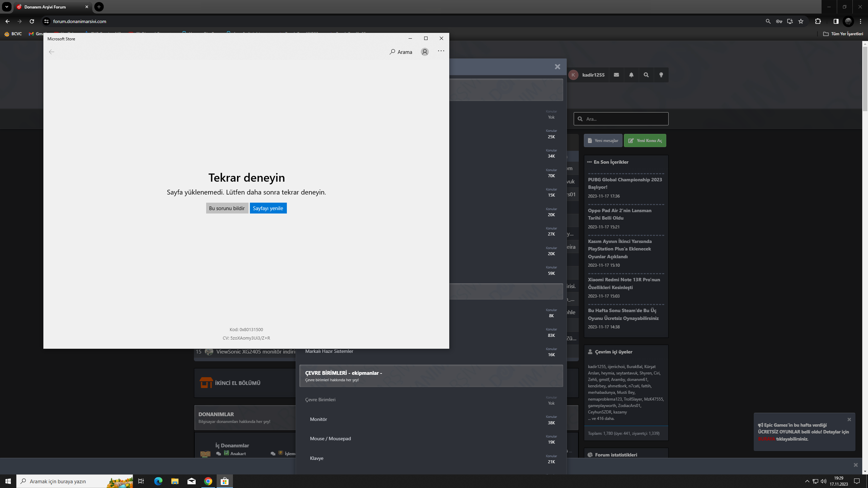This screenshot has width=868, height=488.
Task: Select the Monitör menu entry
Action: pos(318,419)
